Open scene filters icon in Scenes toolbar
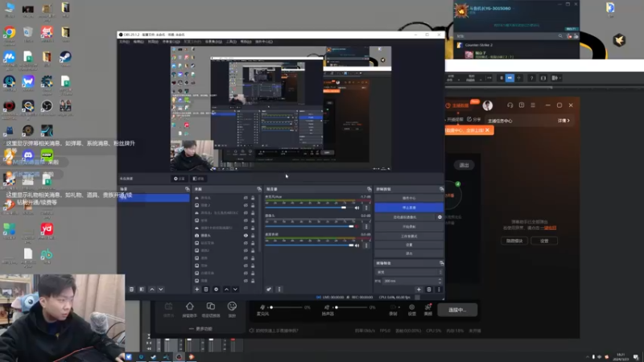 click(x=142, y=290)
